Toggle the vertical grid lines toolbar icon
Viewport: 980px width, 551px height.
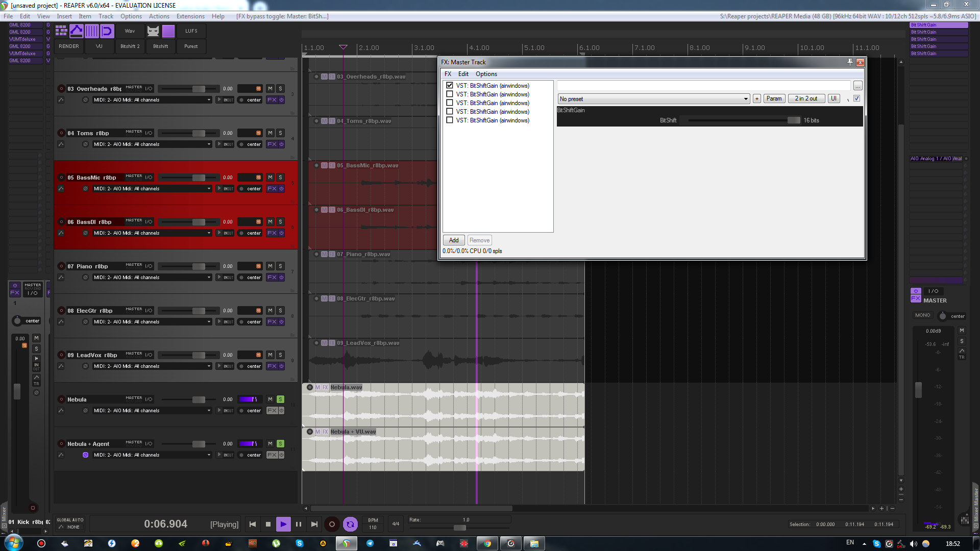click(92, 31)
